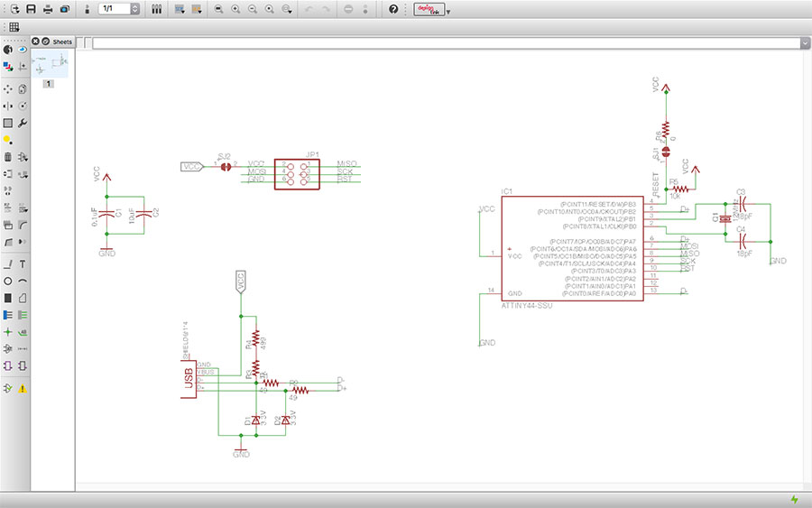Select the green Junction tool
The height and width of the screenshot is (508, 812).
(8, 332)
